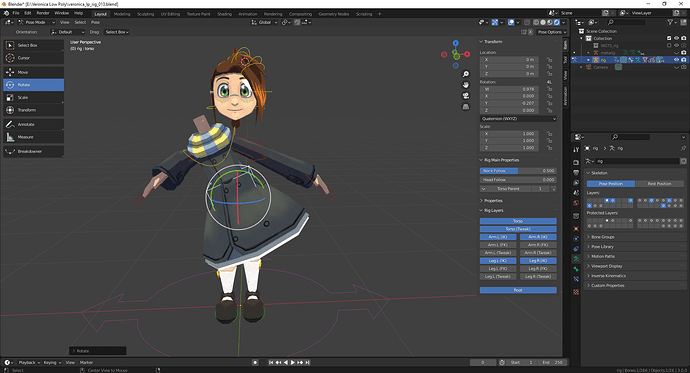690x373 pixels.
Task: Open the Keying timeline menu
Action: pyautogui.click(x=52, y=362)
